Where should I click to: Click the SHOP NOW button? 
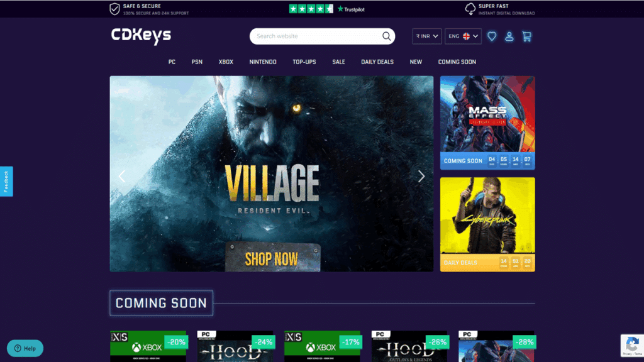(x=272, y=256)
